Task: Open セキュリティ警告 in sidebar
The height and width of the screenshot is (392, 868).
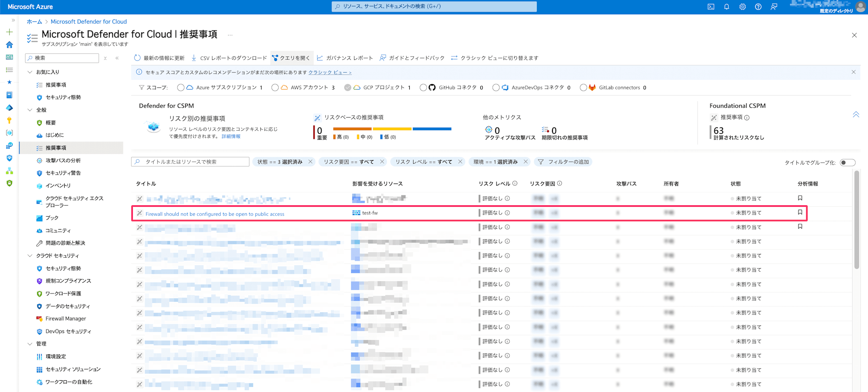Action: coord(63,173)
